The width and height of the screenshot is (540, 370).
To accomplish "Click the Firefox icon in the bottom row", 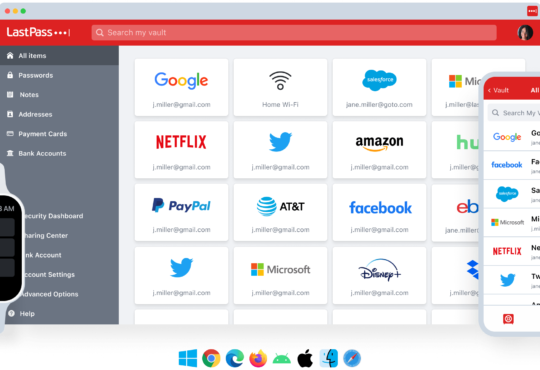I will [258, 358].
